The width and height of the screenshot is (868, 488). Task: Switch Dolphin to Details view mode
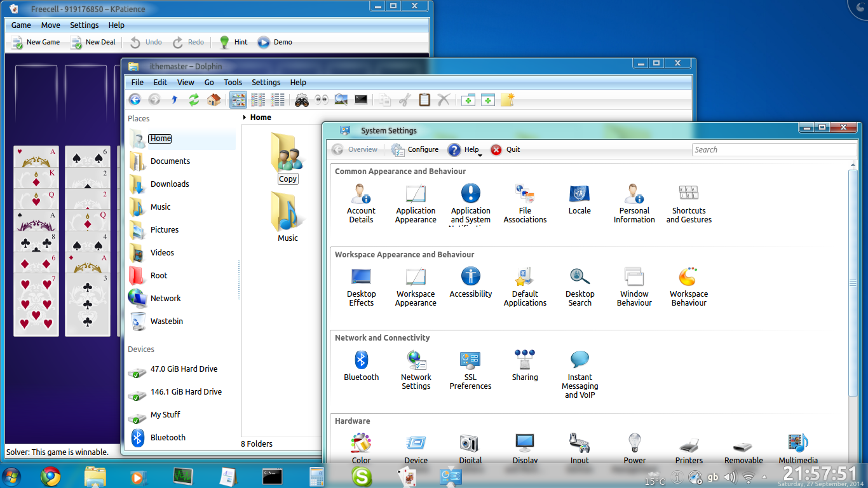tap(278, 99)
